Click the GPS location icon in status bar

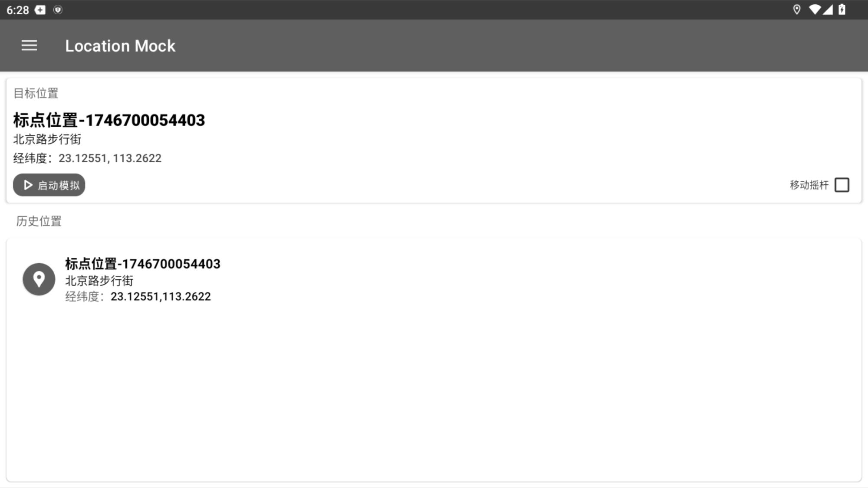point(796,10)
